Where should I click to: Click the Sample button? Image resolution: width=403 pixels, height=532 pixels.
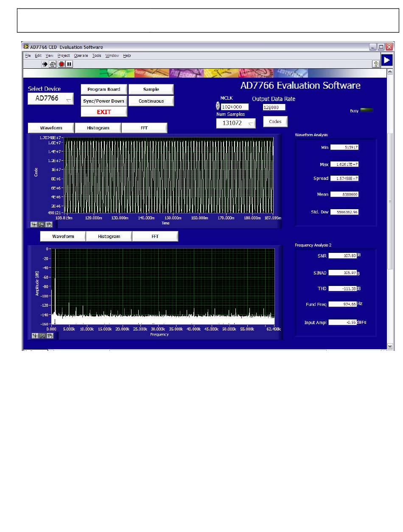pos(151,90)
